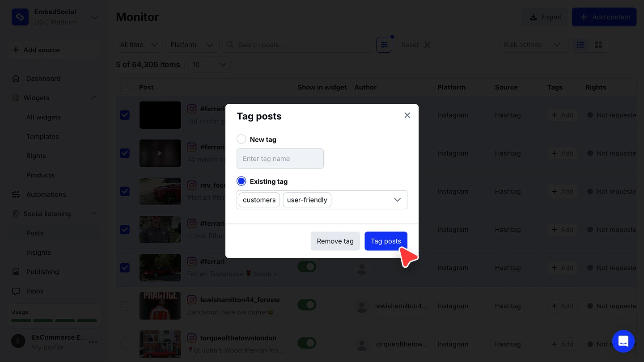Select the Existing tag radio button

tap(241, 181)
